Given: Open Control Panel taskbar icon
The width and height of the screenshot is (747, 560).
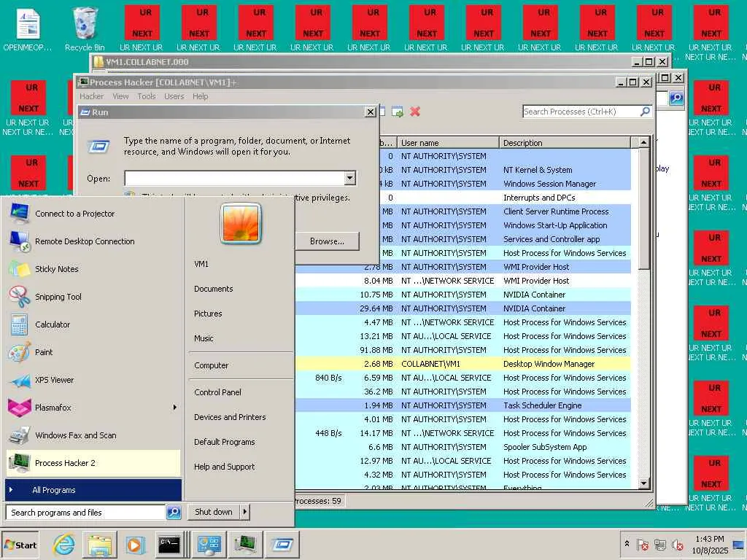Looking at the screenshot, I should [x=209, y=545].
